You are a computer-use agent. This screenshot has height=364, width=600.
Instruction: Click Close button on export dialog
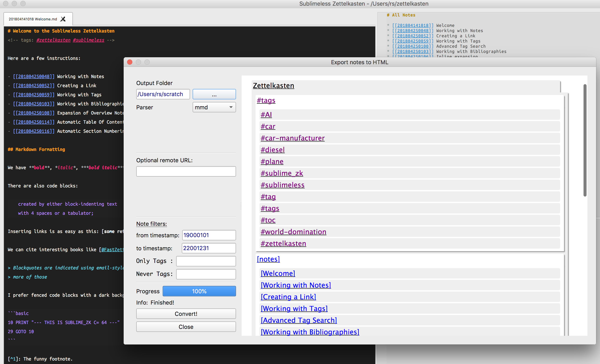186,326
